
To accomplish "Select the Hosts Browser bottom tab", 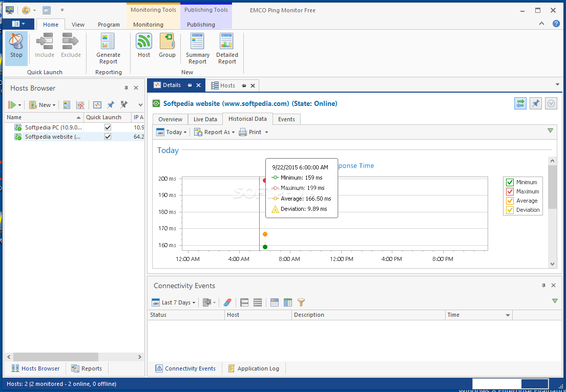I will point(35,368).
